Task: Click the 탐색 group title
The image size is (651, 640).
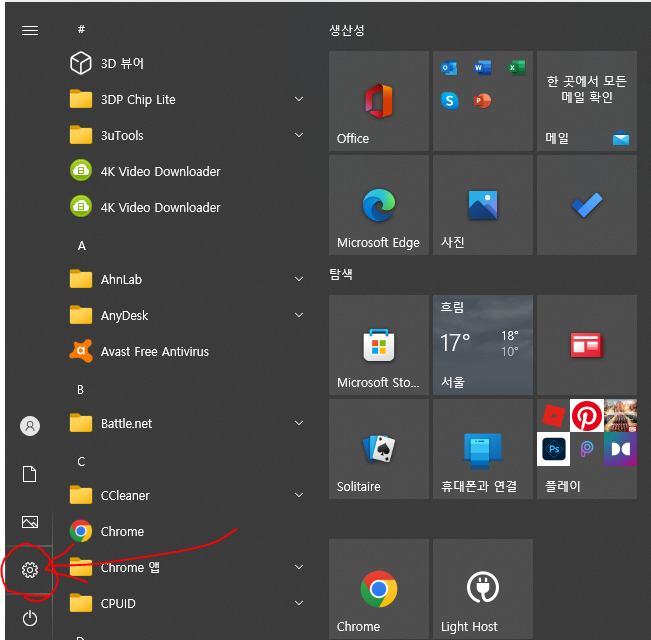Action: tap(341, 274)
